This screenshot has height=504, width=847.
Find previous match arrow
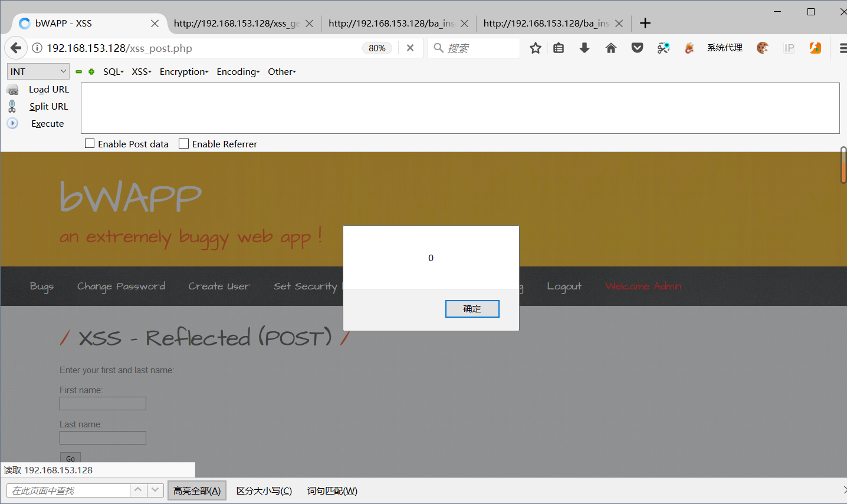click(x=138, y=490)
